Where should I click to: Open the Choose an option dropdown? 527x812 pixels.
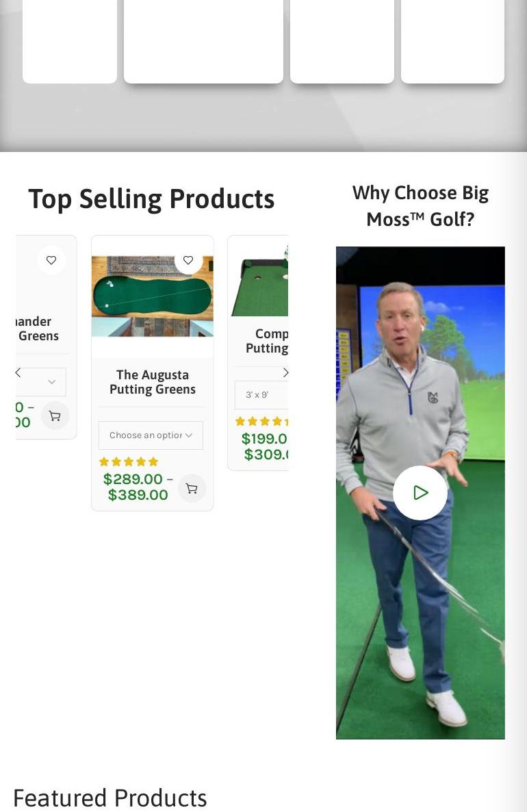tap(151, 435)
